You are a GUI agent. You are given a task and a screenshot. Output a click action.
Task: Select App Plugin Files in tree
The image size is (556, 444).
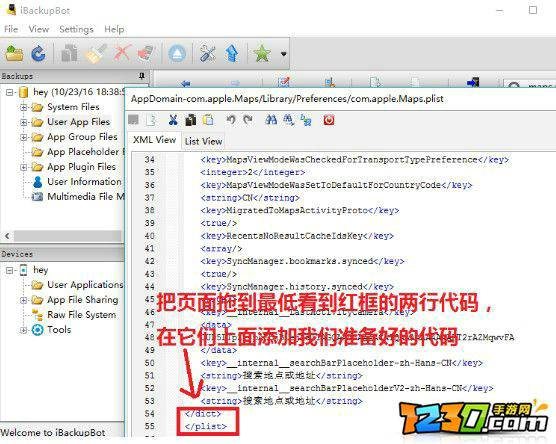click(x=81, y=167)
